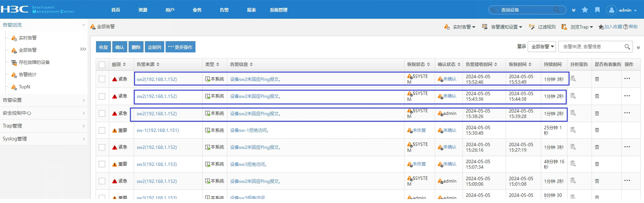This screenshot has width=644, height=203.
Task: Click the 告警统计 icon in sidebar
Action: pyautogui.click(x=14, y=75)
